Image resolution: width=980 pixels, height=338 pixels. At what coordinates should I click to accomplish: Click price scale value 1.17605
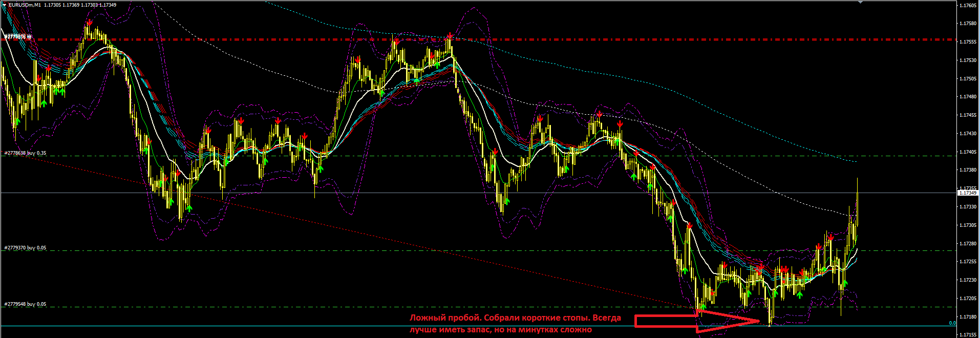tap(969, 6)
